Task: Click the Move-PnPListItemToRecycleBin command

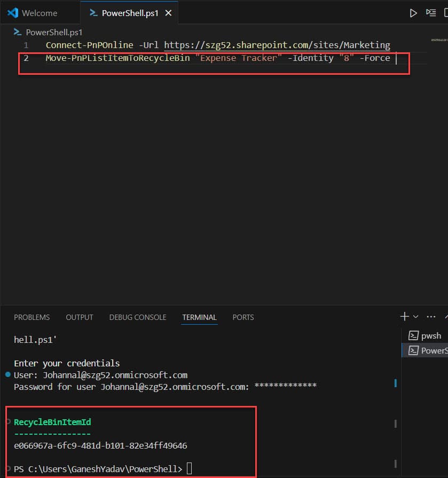Action: tap(117, 58)
